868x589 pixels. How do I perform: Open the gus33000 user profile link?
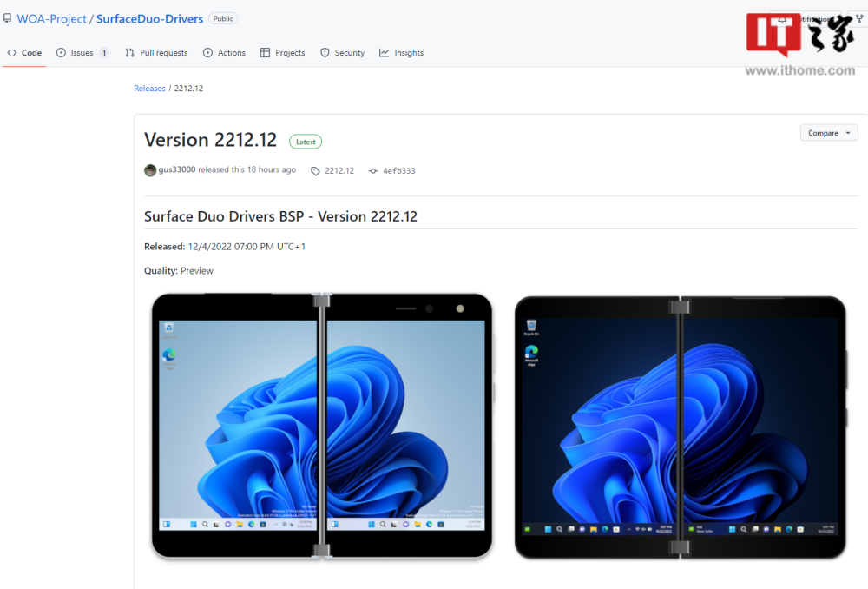(176, 169)
